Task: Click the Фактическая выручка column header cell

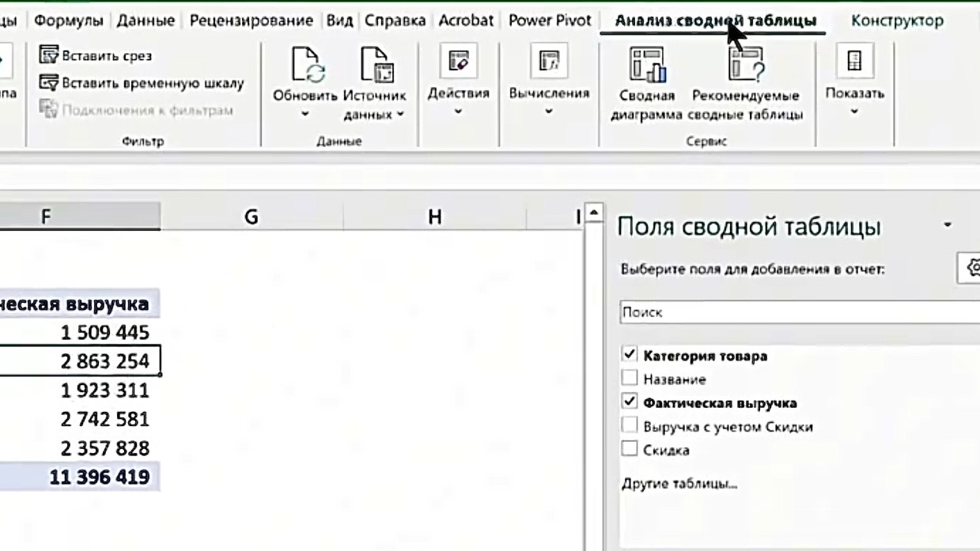Action: (80, 304)
